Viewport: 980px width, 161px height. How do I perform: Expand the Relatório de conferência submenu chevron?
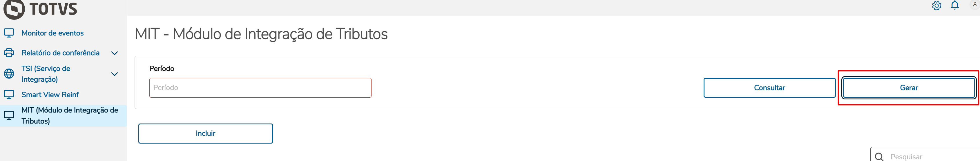pyautogui.click(x=115, y=53)
